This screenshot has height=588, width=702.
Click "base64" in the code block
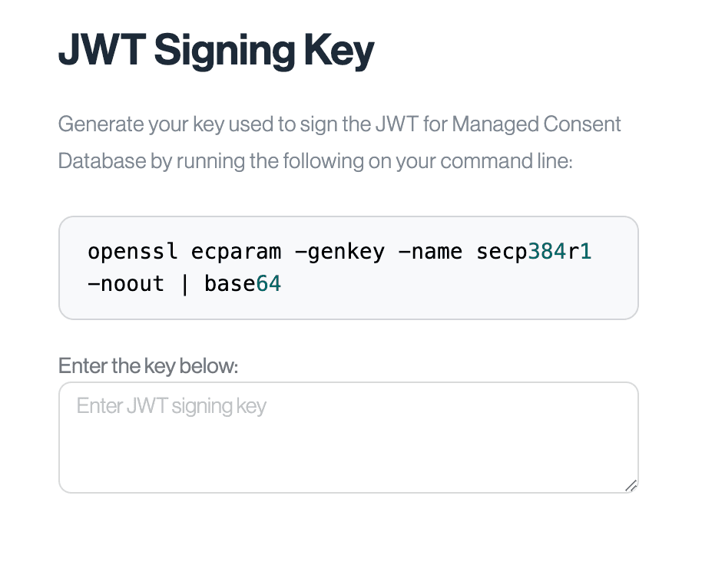pyautogui.click(x=243, y=284)
